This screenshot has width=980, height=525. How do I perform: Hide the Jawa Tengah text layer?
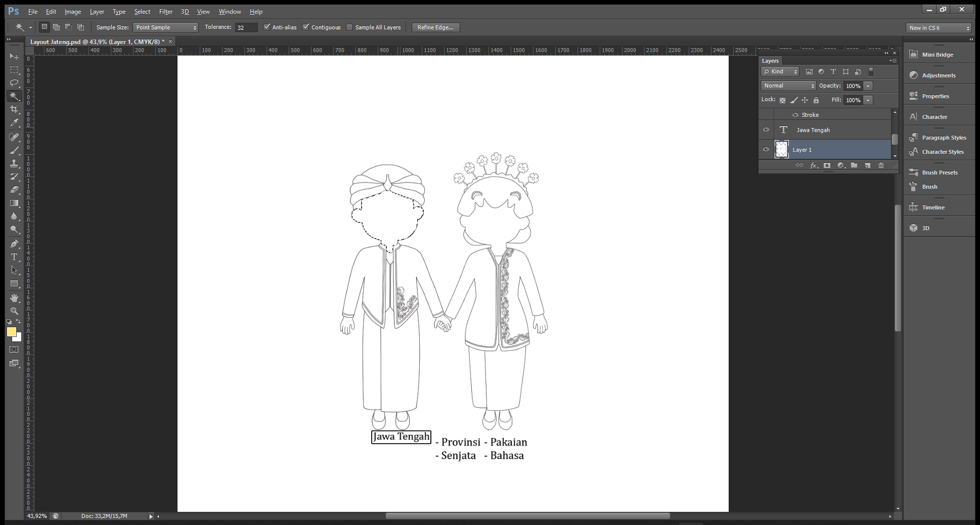coord(766,130)
